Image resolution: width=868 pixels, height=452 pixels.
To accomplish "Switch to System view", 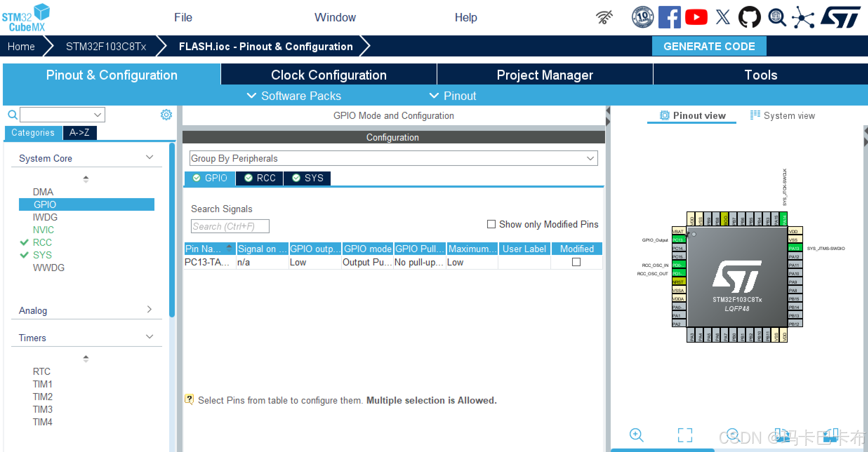I will click(x=782, y=116).
